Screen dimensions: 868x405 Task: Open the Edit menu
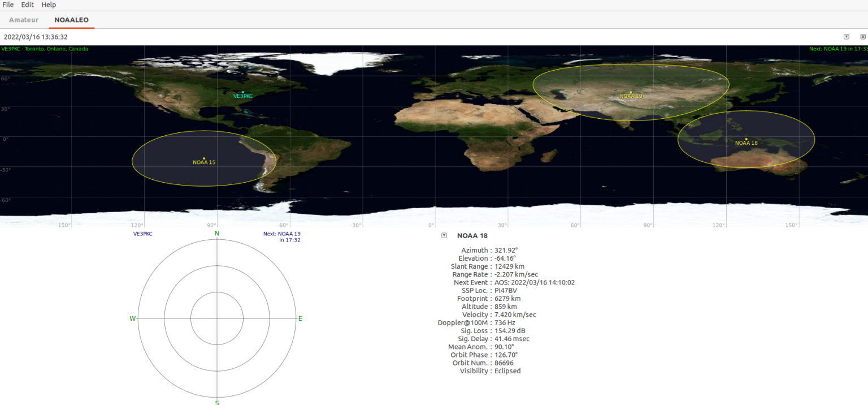pyautogui.click(x=27, y=5)
